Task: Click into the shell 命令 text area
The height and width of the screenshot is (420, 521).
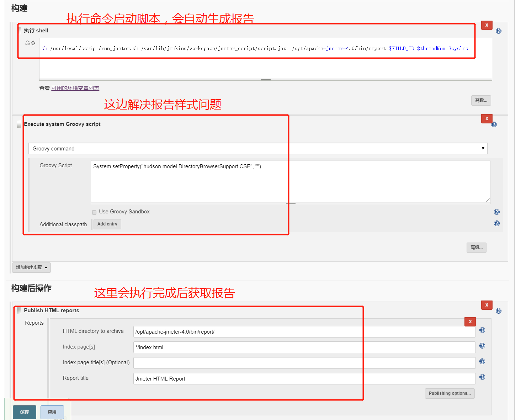Action: point(266,58)
